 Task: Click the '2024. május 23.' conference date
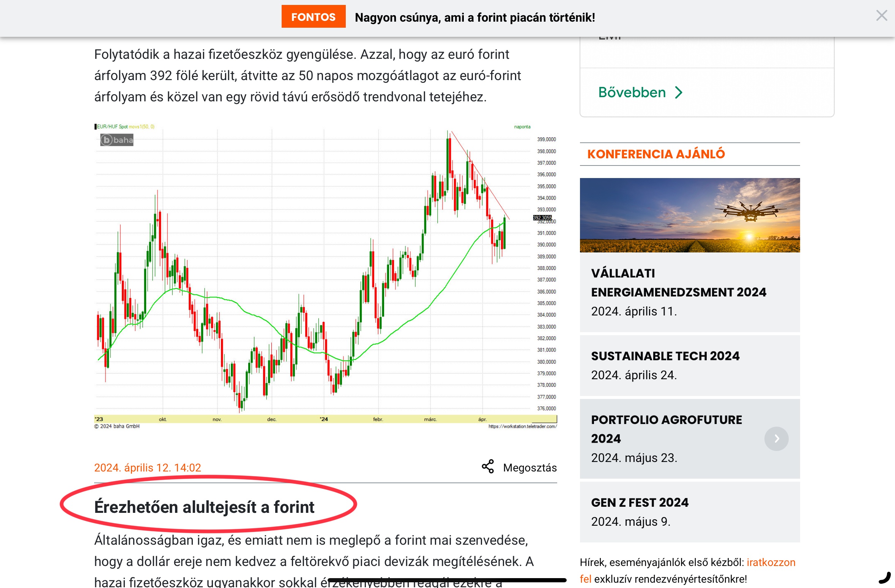tap(634, 457)
